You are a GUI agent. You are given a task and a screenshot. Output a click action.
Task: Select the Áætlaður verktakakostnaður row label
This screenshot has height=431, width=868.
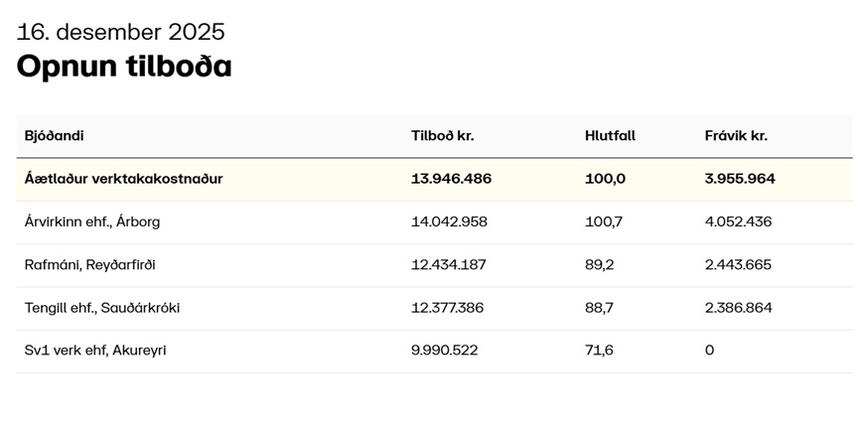pos(123,179)
